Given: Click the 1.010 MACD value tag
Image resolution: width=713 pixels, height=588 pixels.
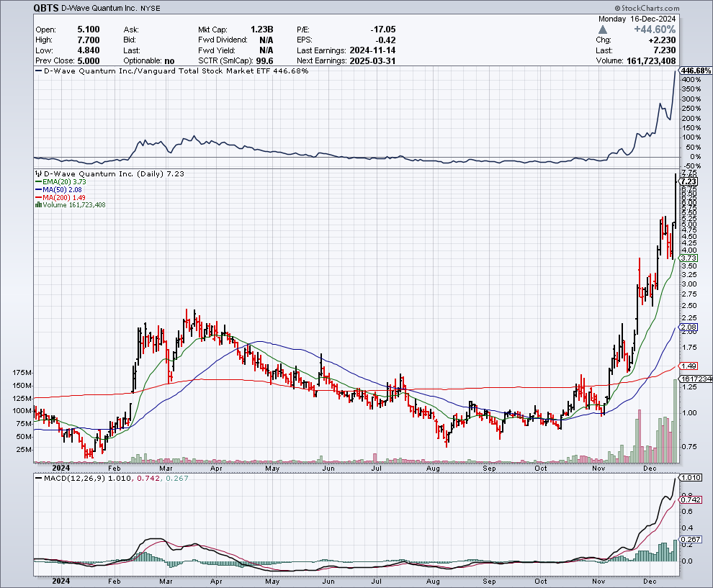Looking at the screenshot, I should pos(691,478).
